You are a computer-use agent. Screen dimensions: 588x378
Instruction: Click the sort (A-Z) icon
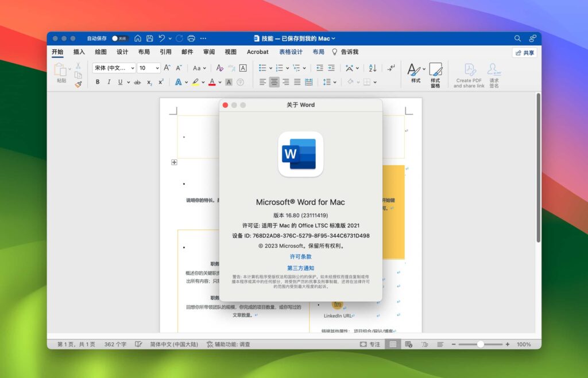pos(372,68)
